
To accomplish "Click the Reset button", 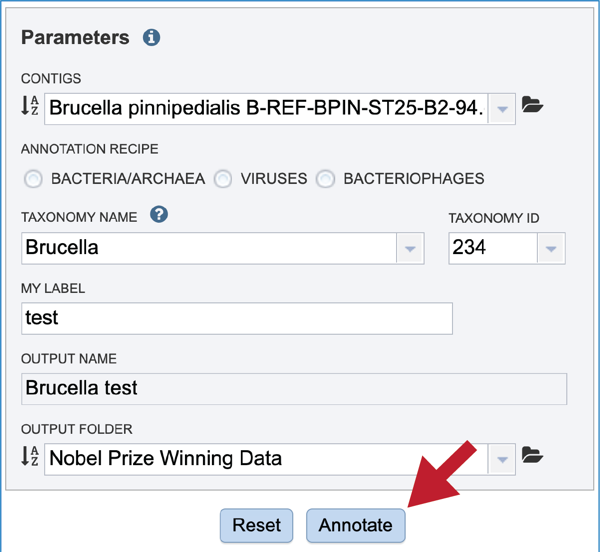I will pos(256,525).
